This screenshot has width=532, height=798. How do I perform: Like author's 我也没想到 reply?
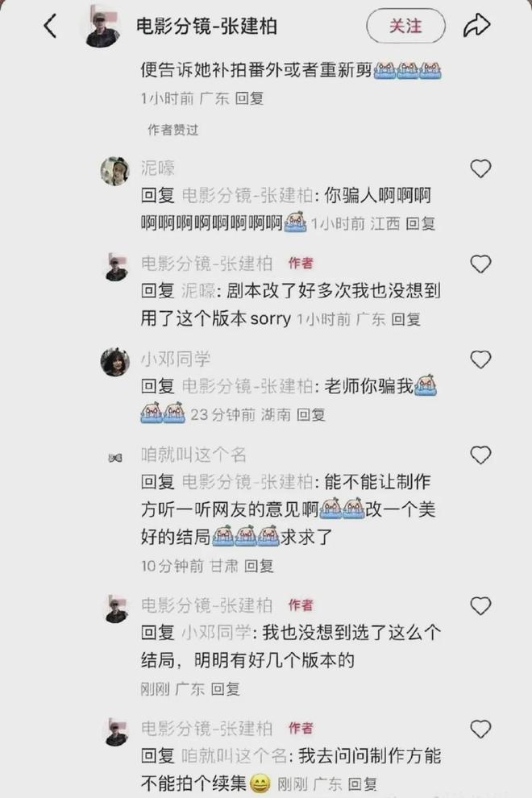click(x=480, y=605)
